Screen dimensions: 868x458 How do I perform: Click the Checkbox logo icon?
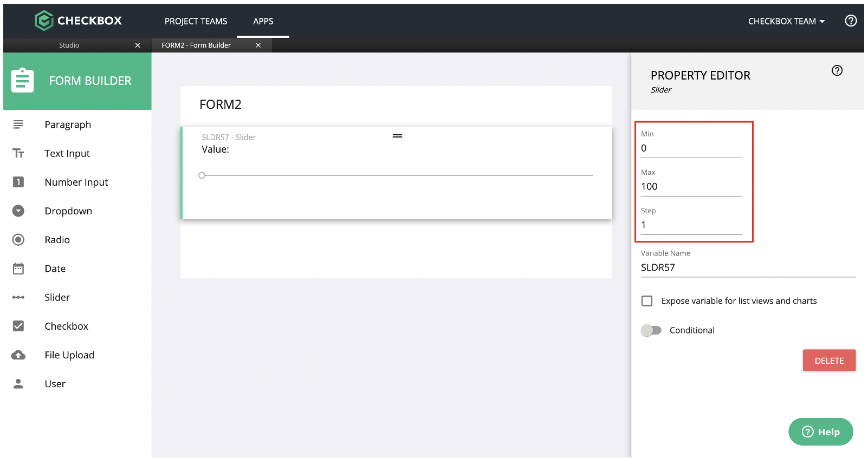tap(44, 21)
